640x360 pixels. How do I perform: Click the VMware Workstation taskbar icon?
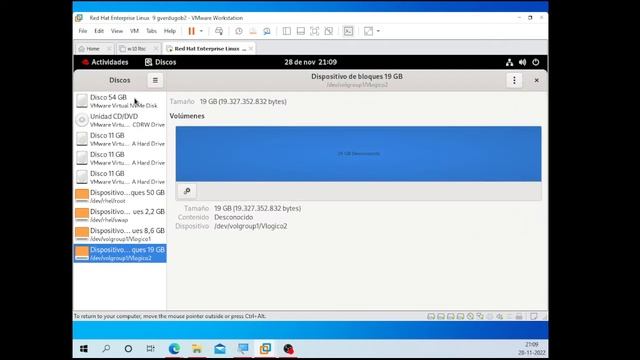[265, 349]
